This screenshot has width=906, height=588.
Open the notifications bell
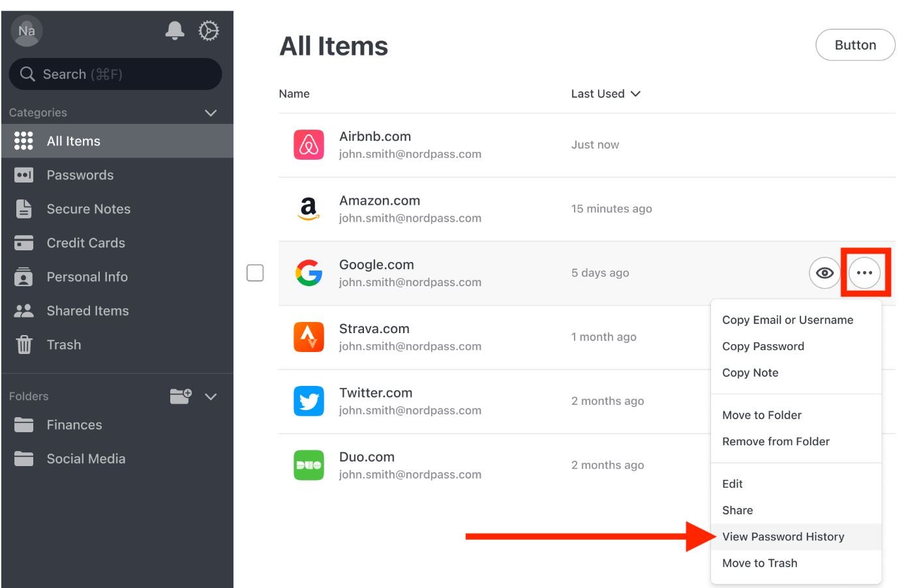(174, 30)
